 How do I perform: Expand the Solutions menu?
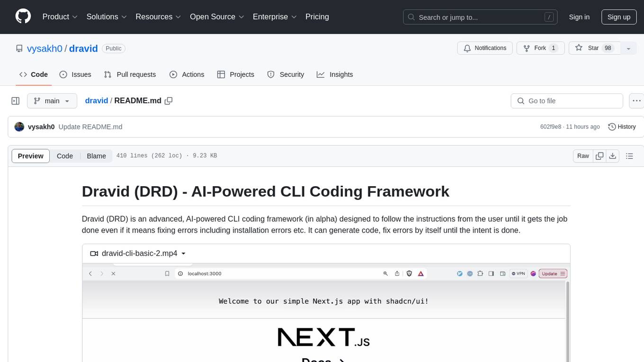tap(107, 17)
